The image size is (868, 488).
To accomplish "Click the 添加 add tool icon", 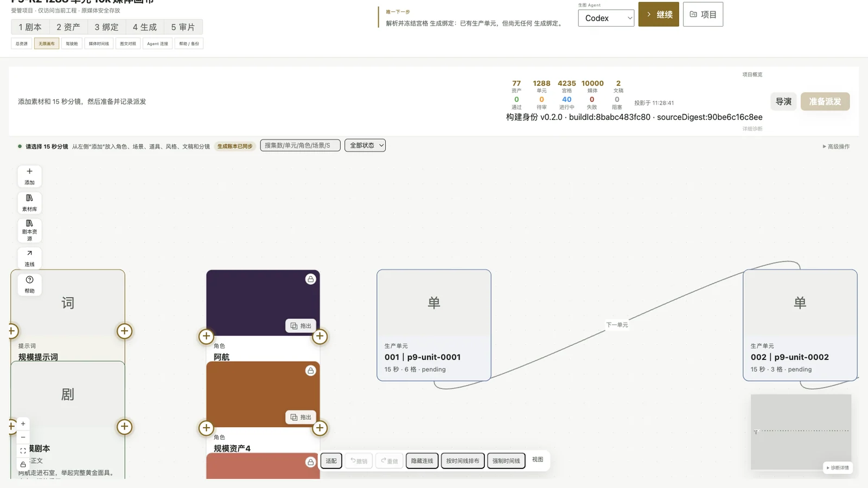I will coord(29,176).
